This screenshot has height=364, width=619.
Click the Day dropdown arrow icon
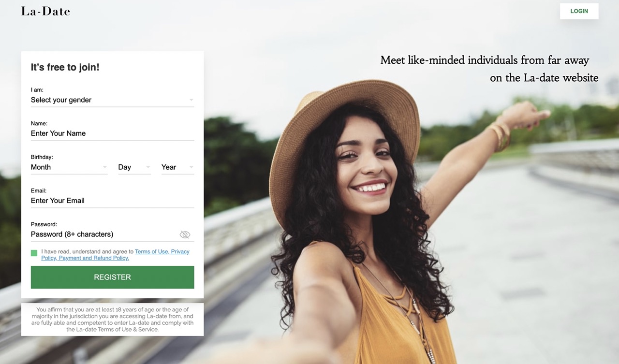[x=147, y=167]
